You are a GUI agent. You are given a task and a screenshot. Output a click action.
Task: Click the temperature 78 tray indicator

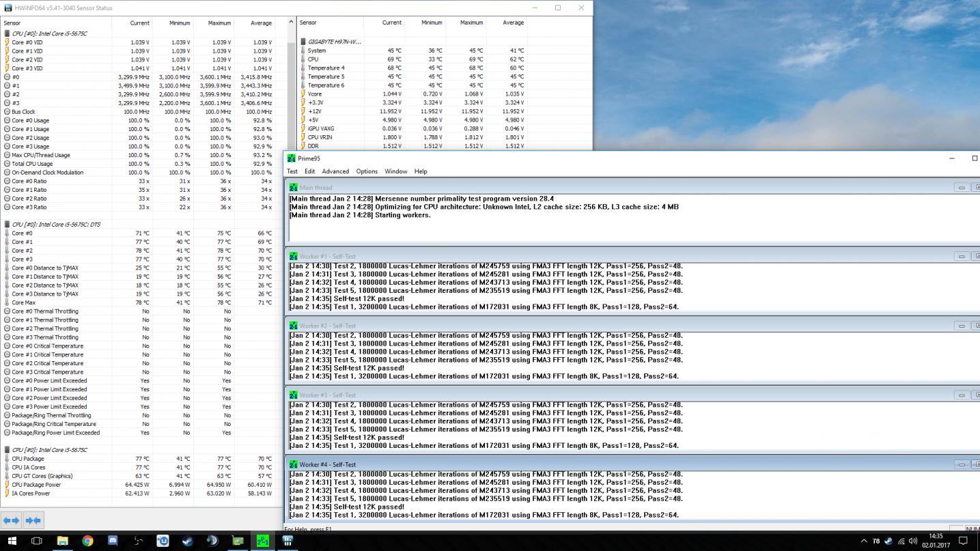(876, 541)
